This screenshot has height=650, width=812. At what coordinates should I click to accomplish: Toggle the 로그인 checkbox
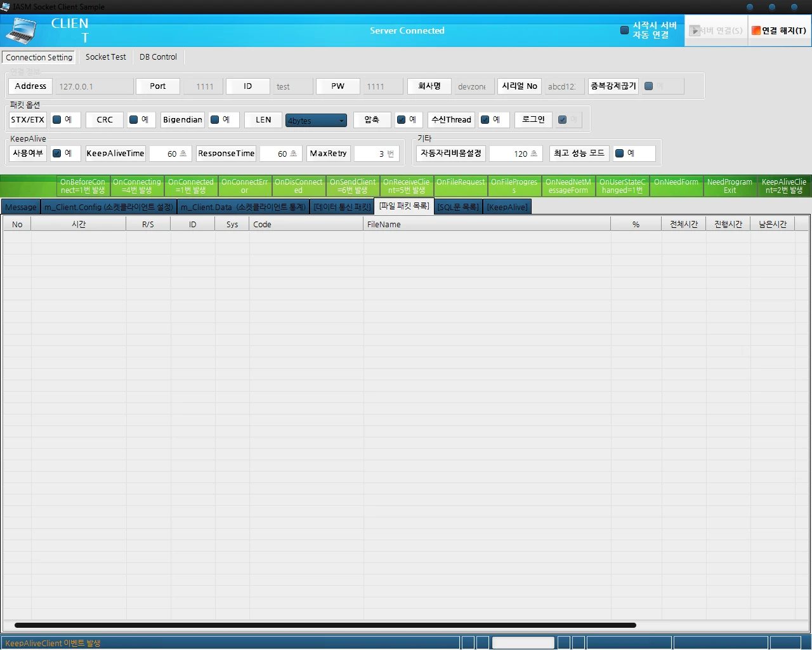(x=562, y=119)
